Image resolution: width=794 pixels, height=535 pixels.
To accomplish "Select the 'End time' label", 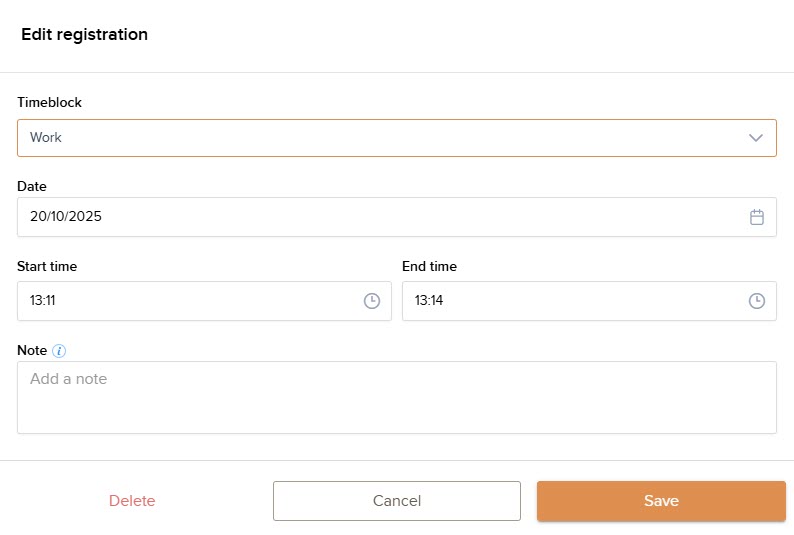I will tap(429, 266).
